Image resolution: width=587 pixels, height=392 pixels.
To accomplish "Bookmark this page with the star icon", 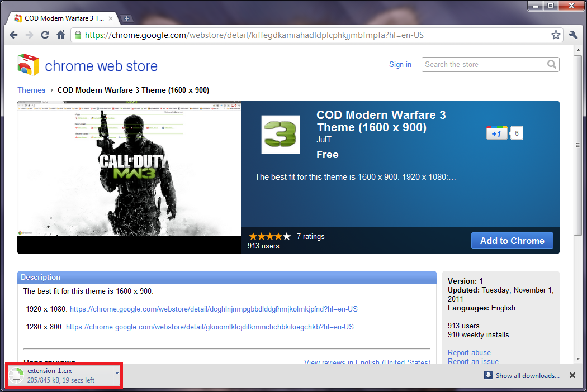I will pos(556,35).
